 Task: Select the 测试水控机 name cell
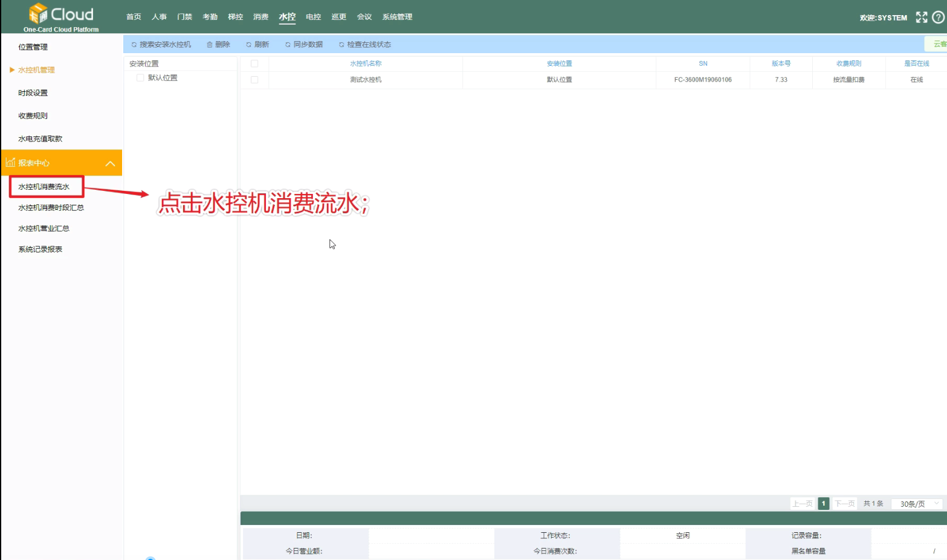tap(366, 80)
